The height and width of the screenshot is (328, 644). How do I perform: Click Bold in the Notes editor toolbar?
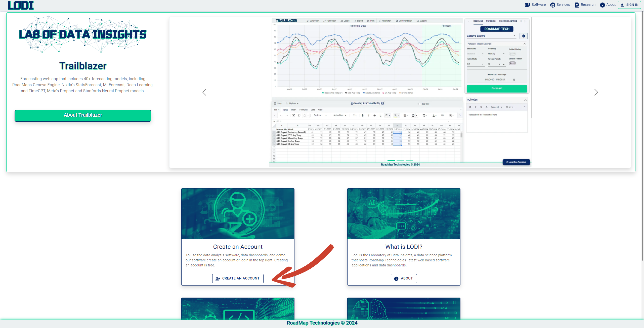(x=470, y=107)
